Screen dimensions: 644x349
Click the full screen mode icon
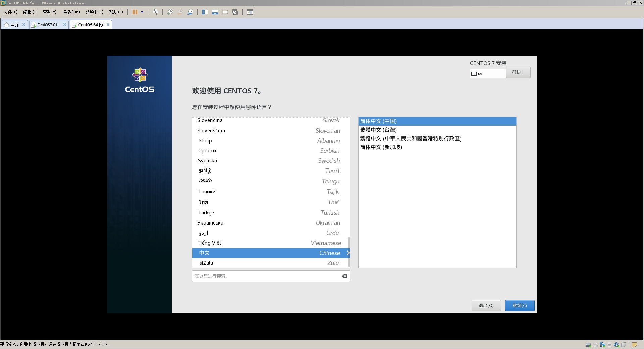[x=225, y=12]
